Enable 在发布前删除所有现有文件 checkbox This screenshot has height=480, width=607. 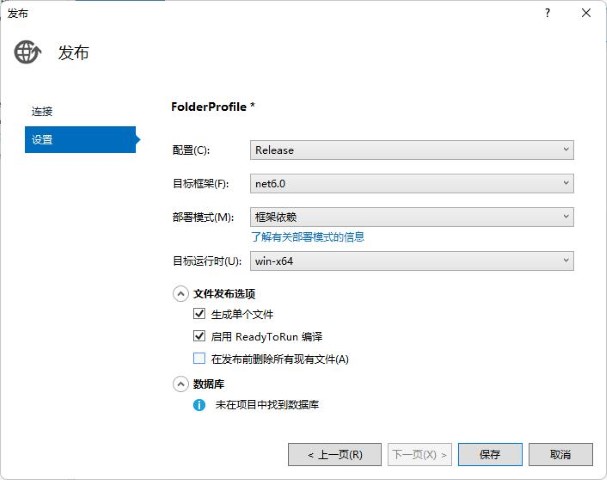199,358
